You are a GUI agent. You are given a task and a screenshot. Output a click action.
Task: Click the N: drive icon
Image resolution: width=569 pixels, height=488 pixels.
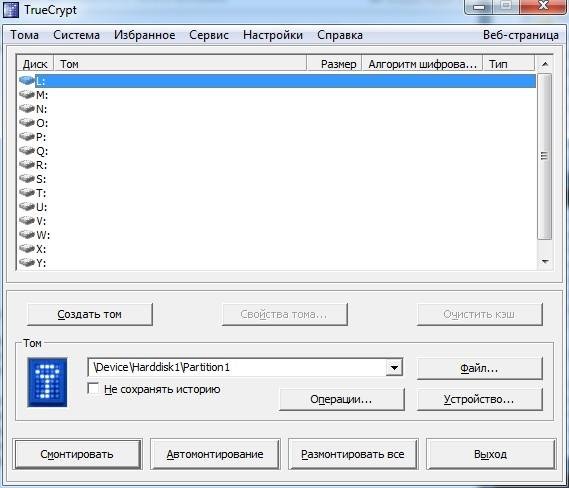coord(27,108)
